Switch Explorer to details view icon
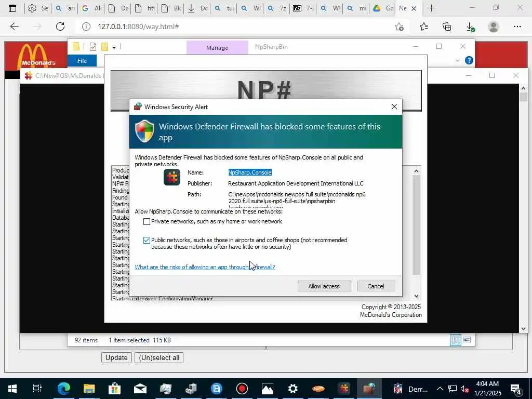This screenshot has height=399, width=532. pyautogui.click(x=456, y=340)
